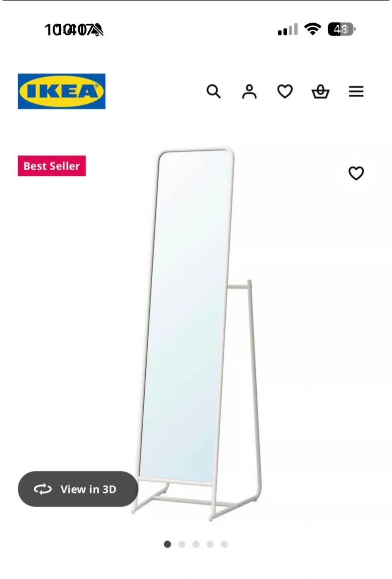Open the account profile icon
This screenshot has height=579, width=392.
pyautogui.click(x=249, y=91)
